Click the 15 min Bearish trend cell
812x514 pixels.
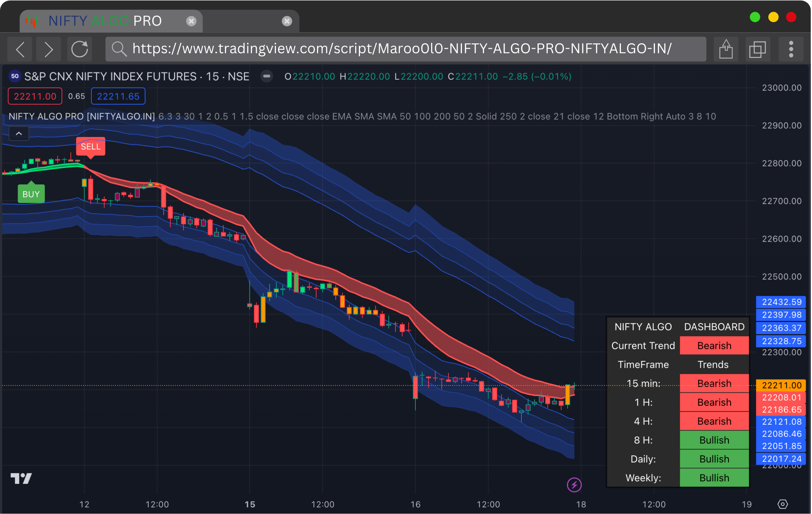tap(714, 383)
